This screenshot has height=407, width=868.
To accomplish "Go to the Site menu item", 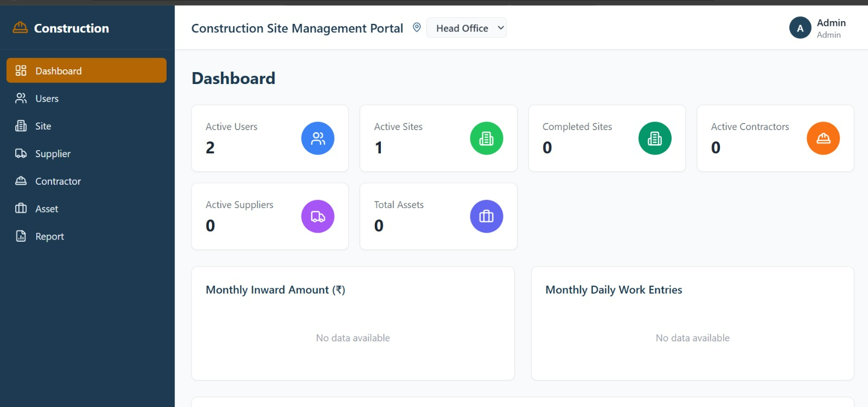I will click(x=86, y=126).
